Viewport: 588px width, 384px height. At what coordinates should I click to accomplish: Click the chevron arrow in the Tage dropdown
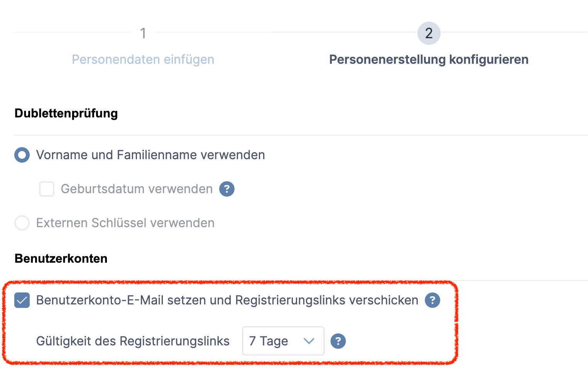309,341
